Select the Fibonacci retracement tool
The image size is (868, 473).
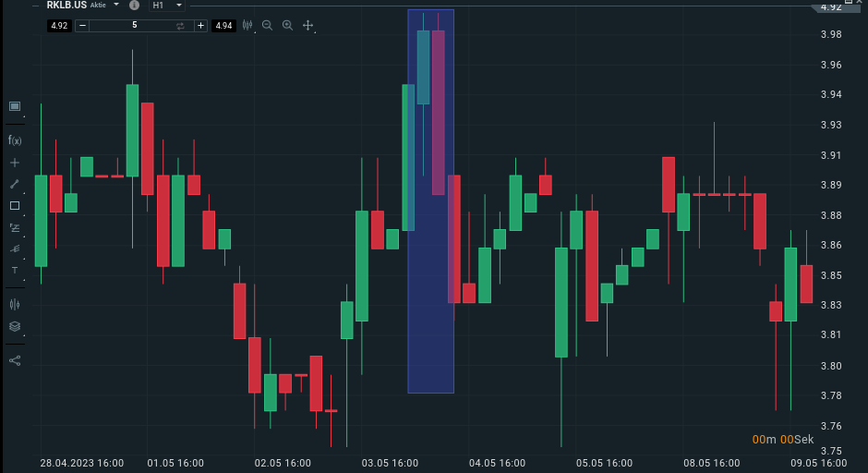15,227
